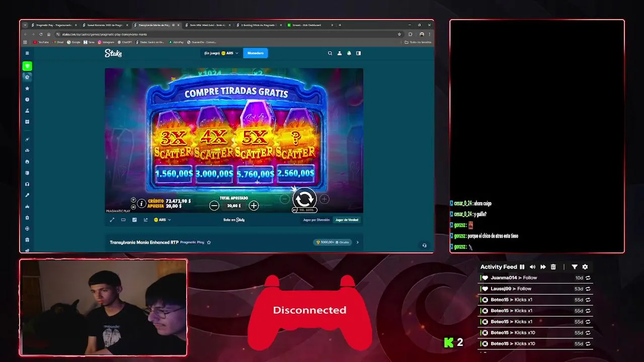Open Stake support headset icon

[x=424, y=245]
